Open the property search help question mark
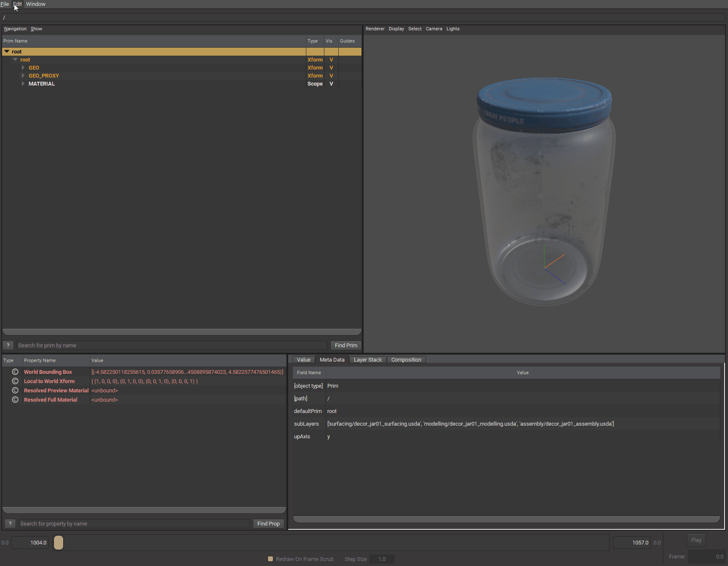Viewport: 728px width, 566px height. tap(10, 523)
